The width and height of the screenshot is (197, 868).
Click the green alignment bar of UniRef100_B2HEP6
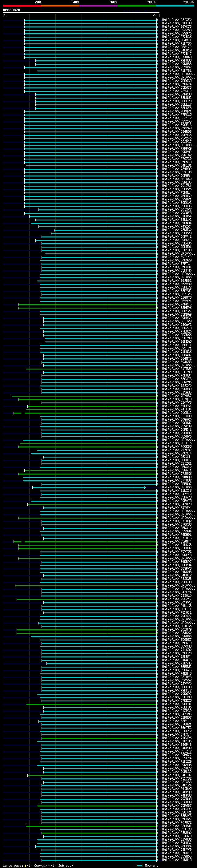[88, 308]
